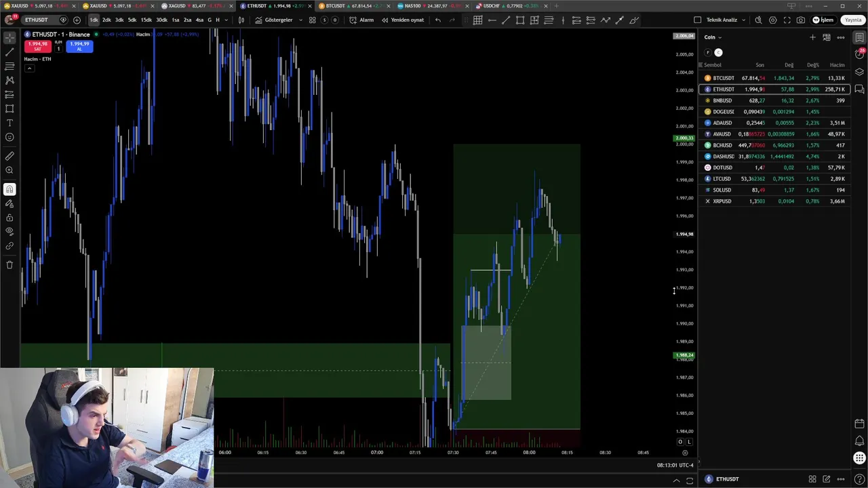868x488 pixels.
Task: Click the add symbol plus icon
Action: click(77, 20)
